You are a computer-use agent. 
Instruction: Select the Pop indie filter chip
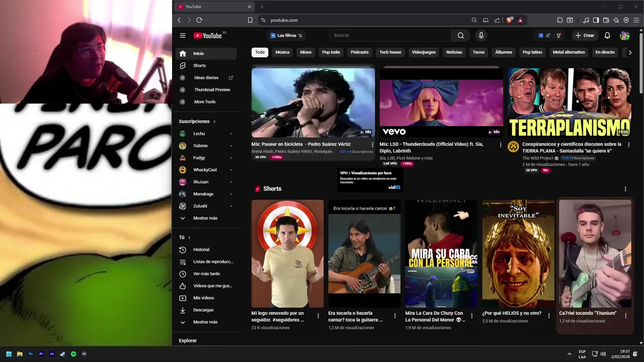click(331, 52)
